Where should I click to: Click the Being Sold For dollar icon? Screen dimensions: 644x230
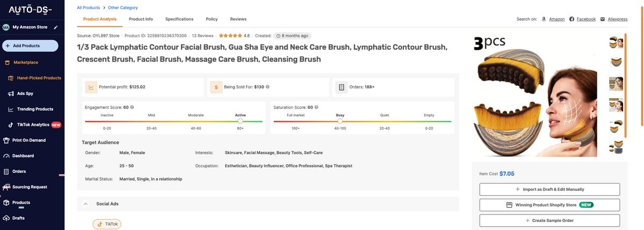point(216,87)
